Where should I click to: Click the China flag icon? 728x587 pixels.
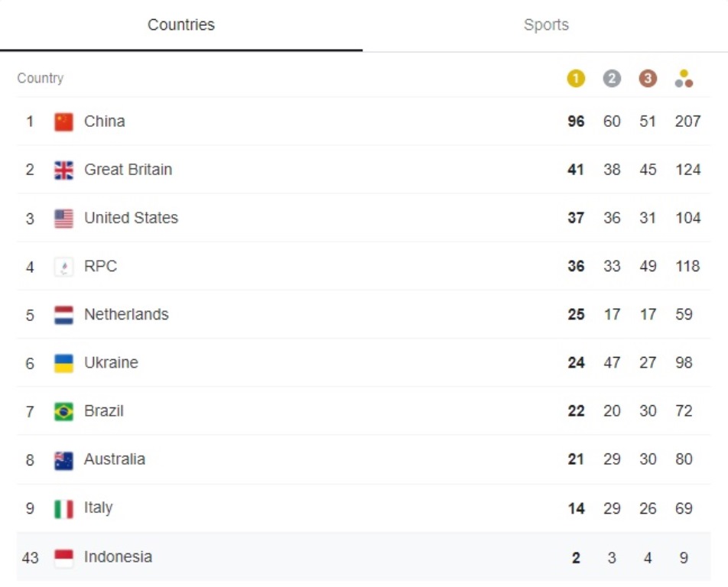pyautogui.click(x=64, y=122)
